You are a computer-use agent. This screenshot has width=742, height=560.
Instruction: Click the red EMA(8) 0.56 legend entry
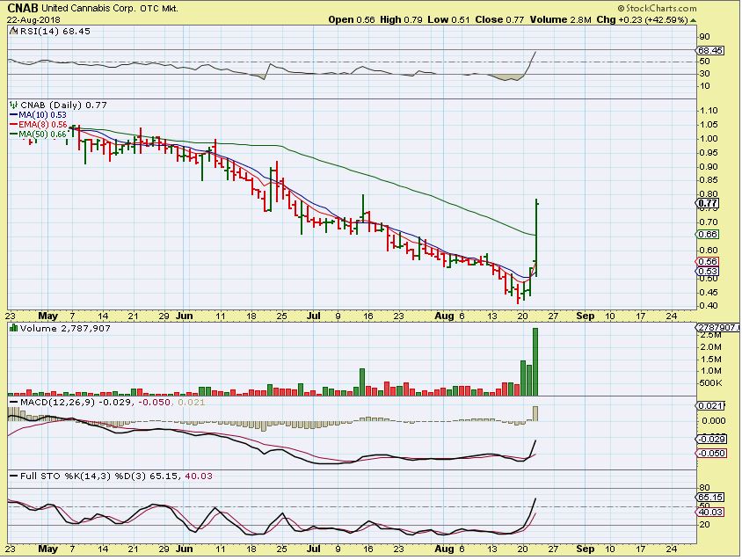tap(39, 125)
